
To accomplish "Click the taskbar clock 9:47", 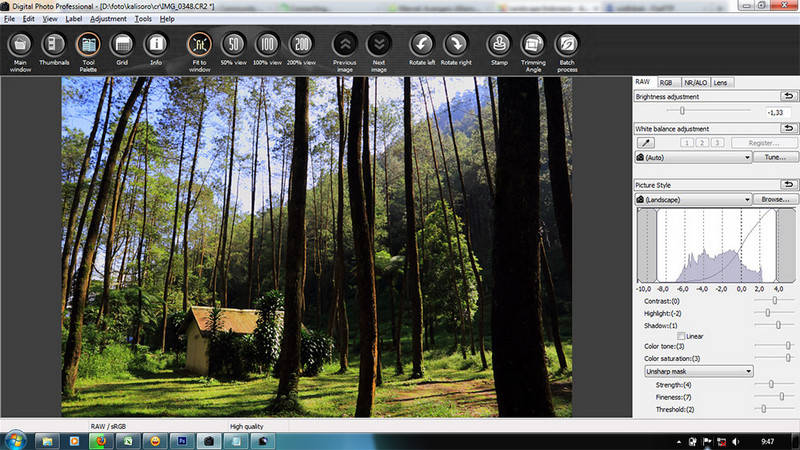I will pyautogui.click(x=767, y=442).
